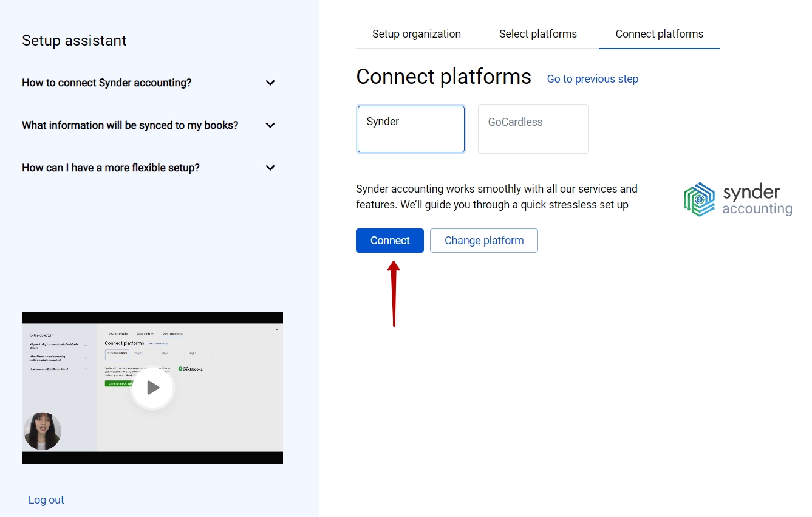
Task: Click the Synder accounting logo
Action: [x=738, y=199]
